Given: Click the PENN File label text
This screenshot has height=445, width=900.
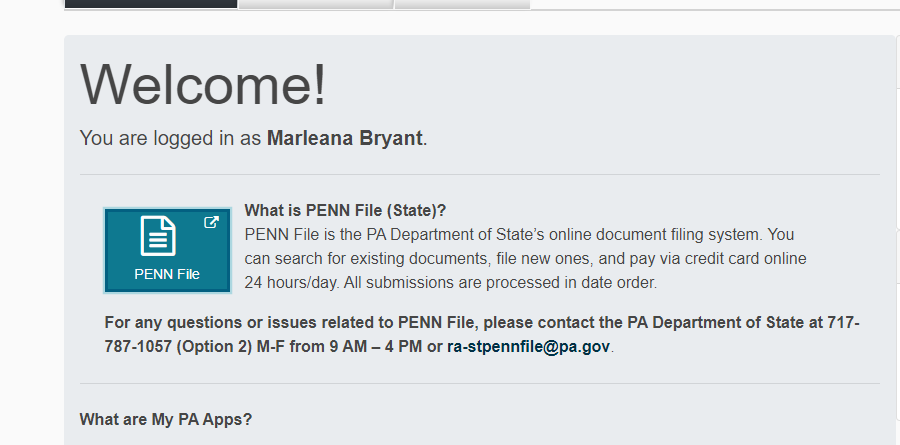Looking at the screenshot, I should (x=167, y=274).
